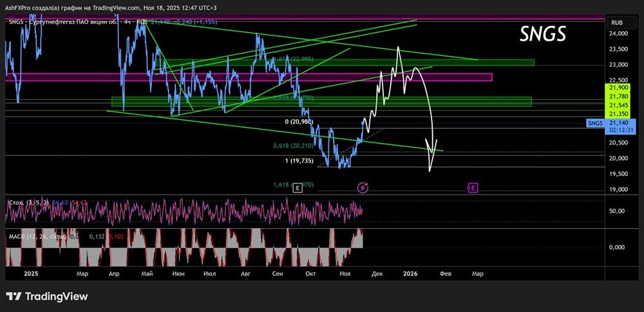Click the Дек label on the time axis

(x=377, y=274)
